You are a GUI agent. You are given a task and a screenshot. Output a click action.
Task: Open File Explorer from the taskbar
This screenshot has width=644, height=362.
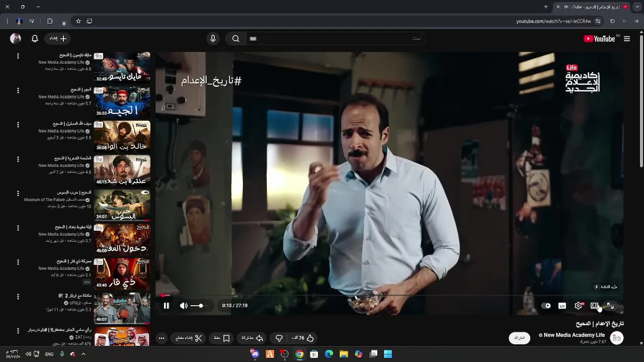pyautogui.click(x=344, y=354)
